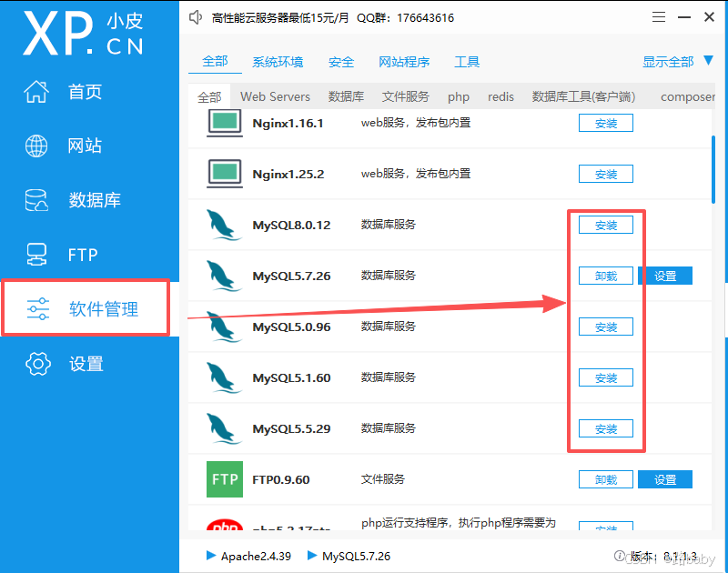728x573 pixels.
Task: Switch to the 工具 tab
Action: pyautogui.click(x=467, y=62)
